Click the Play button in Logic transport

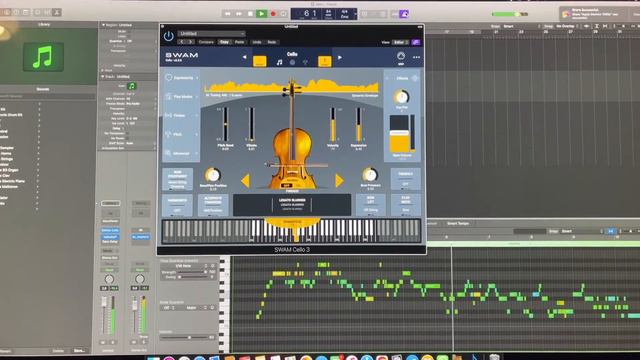pos(261,13)
